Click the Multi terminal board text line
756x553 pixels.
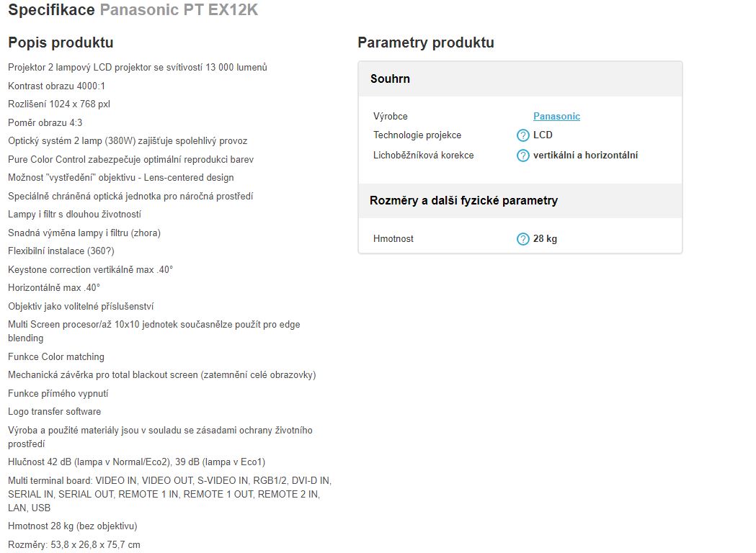[x=169, y=494]
